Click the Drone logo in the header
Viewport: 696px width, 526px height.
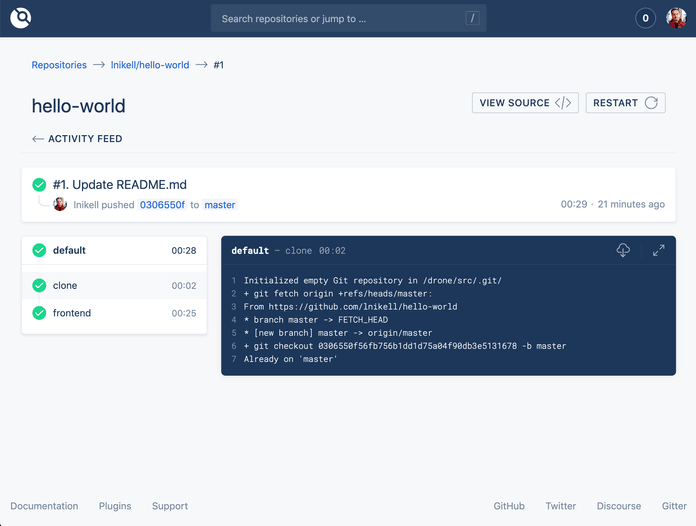(20, 18)
